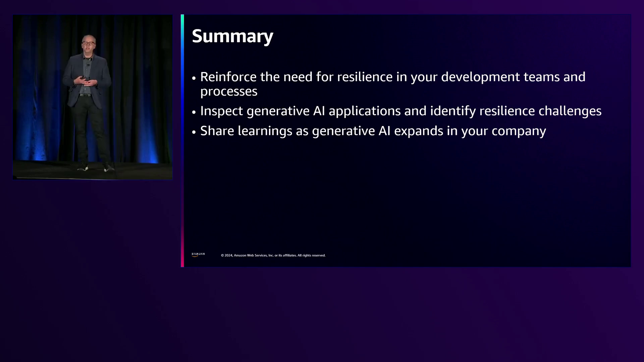The image size is (644, 362).
Task: Click the vertical gradient bar beside the slide
Action: (x=182, y=141)
